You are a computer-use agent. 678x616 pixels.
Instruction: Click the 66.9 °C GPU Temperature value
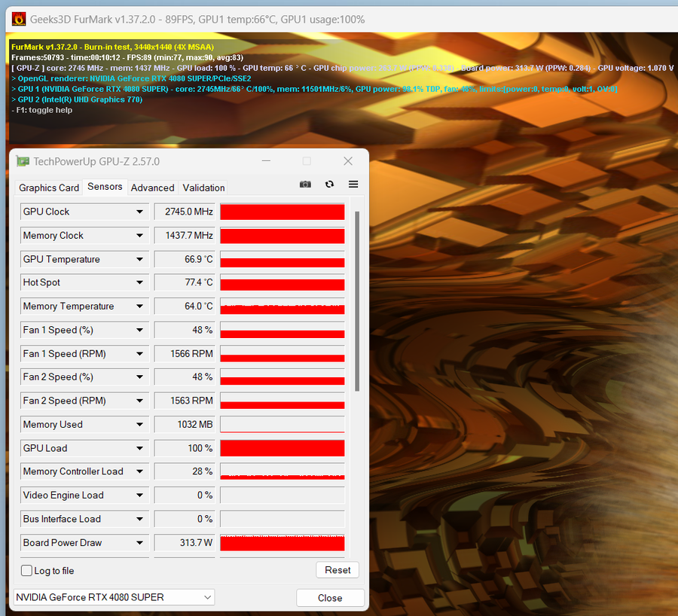click(185, 259)
